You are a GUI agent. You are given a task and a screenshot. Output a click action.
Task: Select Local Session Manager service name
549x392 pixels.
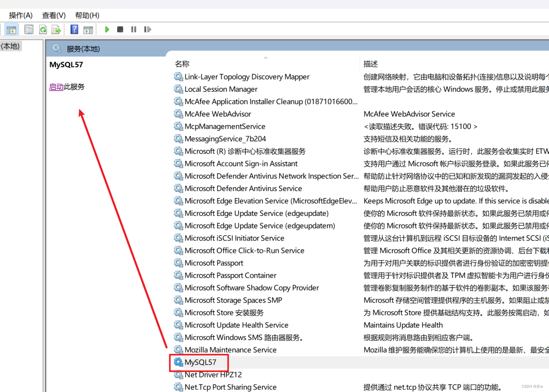coord(221,89)
